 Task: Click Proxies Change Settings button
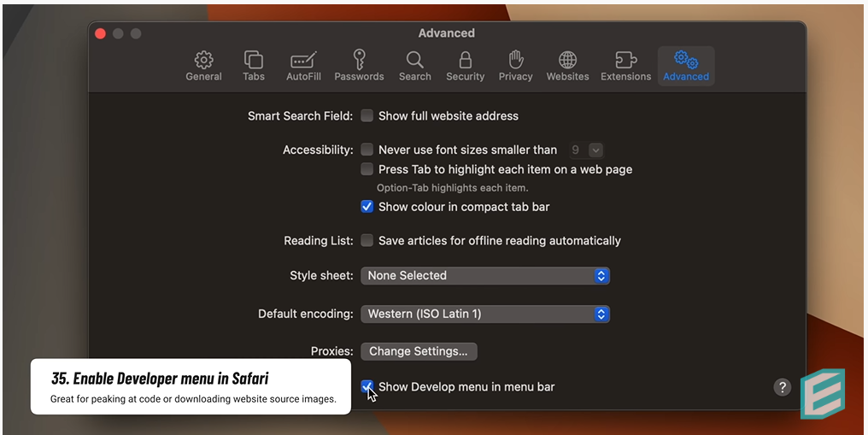coord(419,351)
